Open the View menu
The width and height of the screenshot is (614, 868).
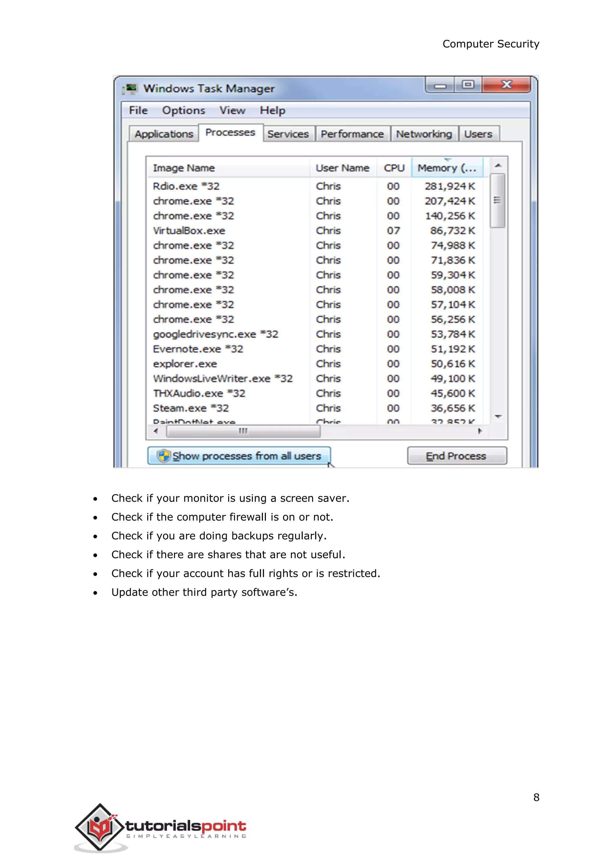point(233,110)
